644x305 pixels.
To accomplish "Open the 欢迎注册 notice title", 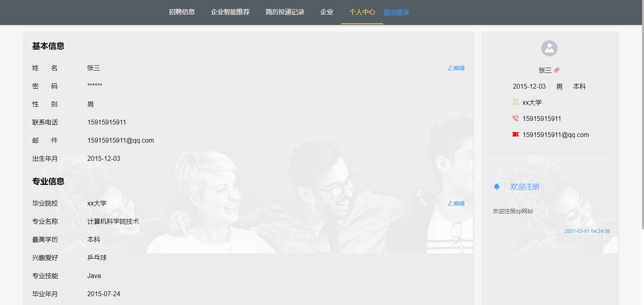I will pyautogui.click(x=525, y=187).
